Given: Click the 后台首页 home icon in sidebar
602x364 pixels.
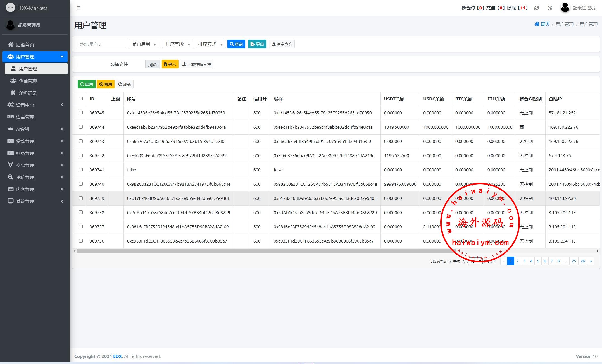Looking at the screenshot, I should coord(11,44).
